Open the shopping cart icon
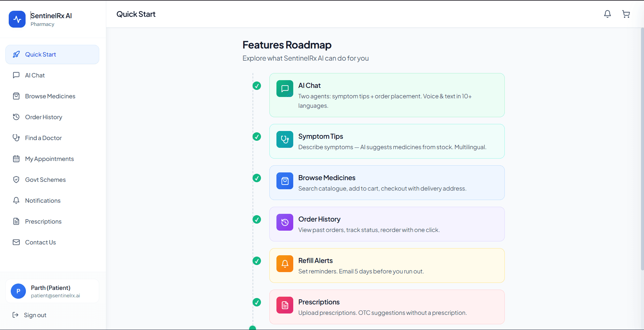Image resolution: width=644 pixels, height=330 pixels. point(626,14)
